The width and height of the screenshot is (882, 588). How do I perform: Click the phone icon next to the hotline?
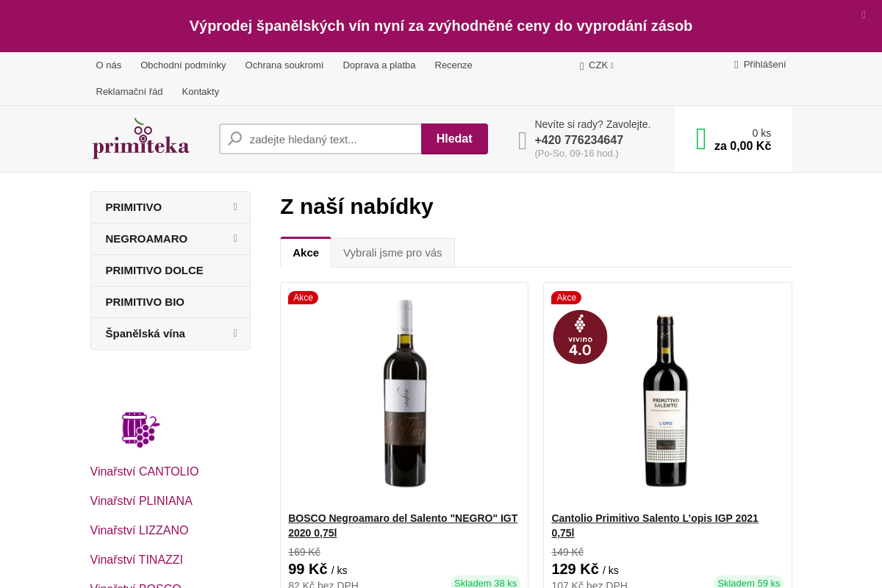click(522, 140)
